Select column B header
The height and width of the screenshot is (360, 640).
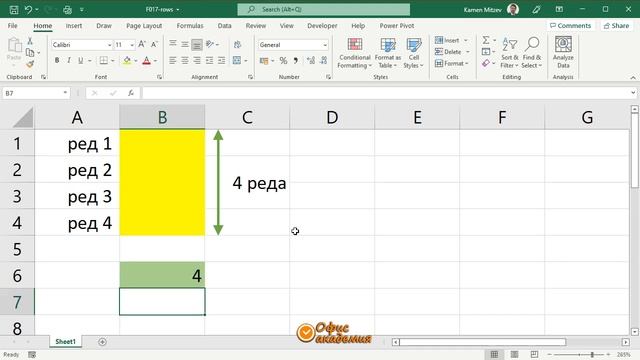click(162, 117)
